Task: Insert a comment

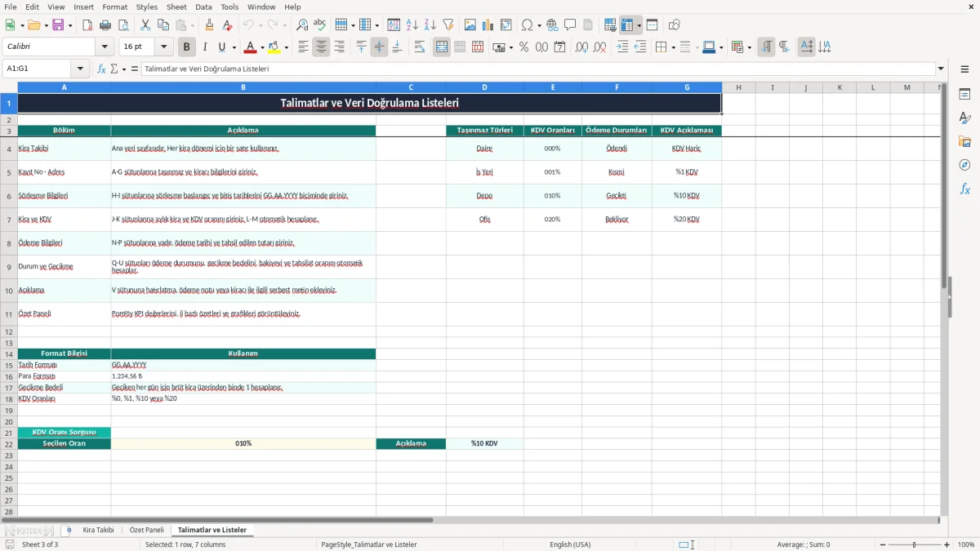Action: (x=570, y=25)
